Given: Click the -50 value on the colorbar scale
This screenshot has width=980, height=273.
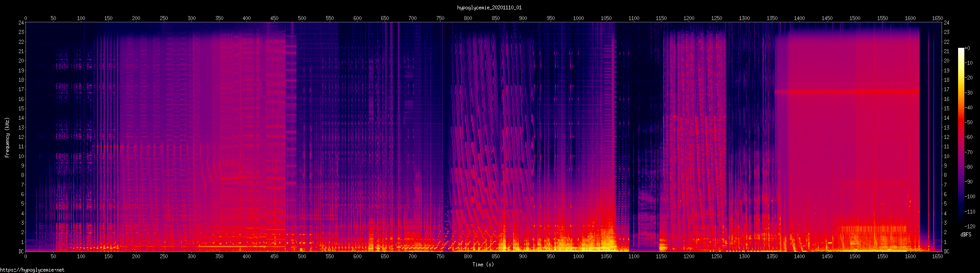Looking at the screenshot, I should click(x=969, y=122).
